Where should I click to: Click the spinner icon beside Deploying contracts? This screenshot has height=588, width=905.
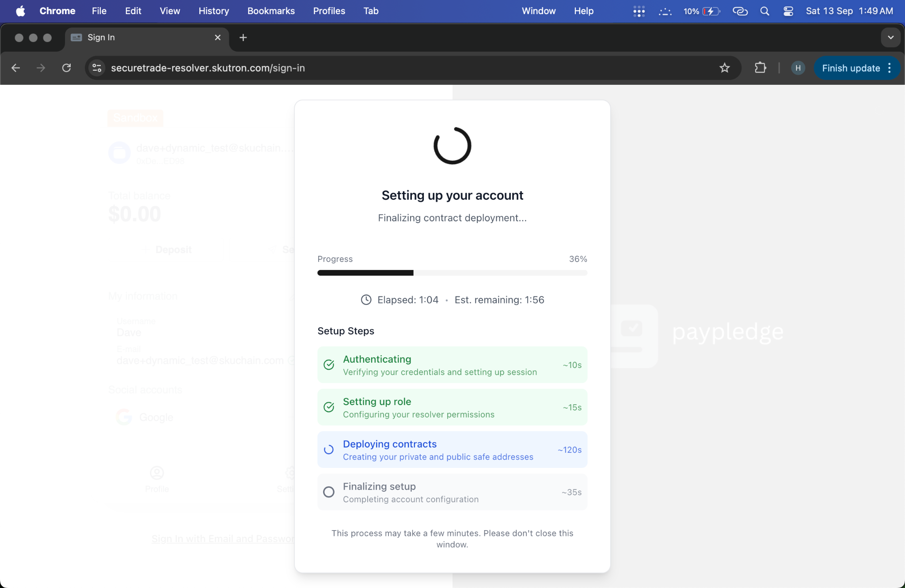[x=329, y=449]
